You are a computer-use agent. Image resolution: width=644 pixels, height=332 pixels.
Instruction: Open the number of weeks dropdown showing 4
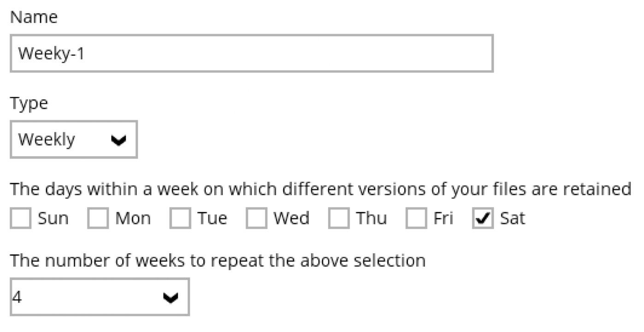tap(99, 297)
